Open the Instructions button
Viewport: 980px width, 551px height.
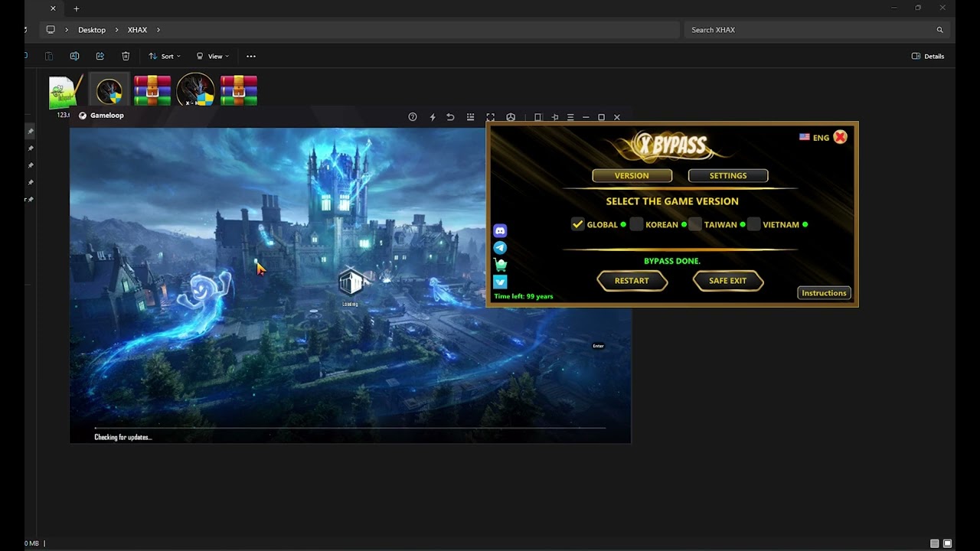tap(824, 293)
